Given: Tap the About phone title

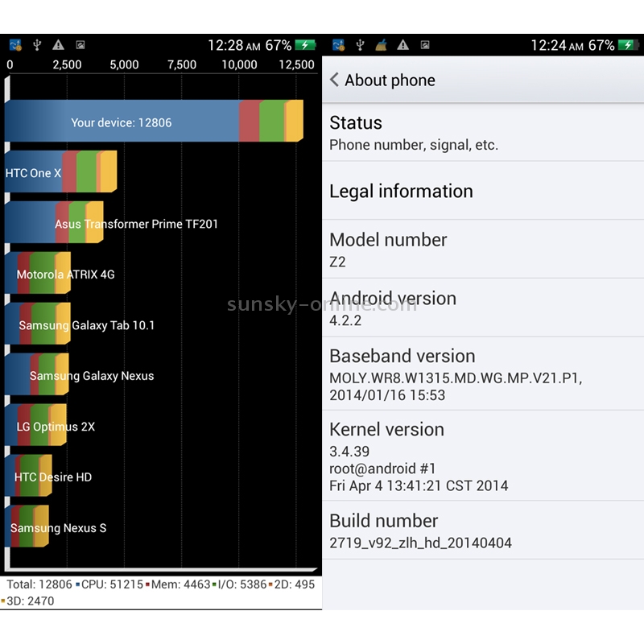Looking at the screenshot, I should click(390, 80).
